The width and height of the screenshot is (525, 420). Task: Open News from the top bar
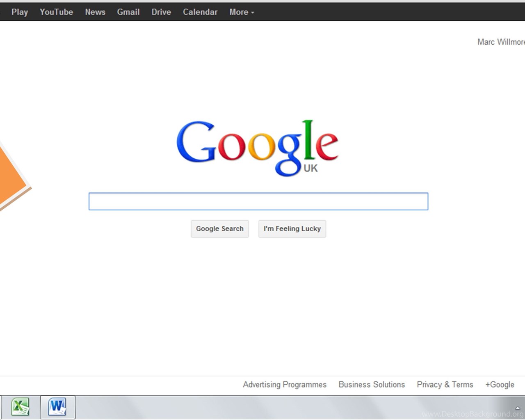tap(95, 12)
